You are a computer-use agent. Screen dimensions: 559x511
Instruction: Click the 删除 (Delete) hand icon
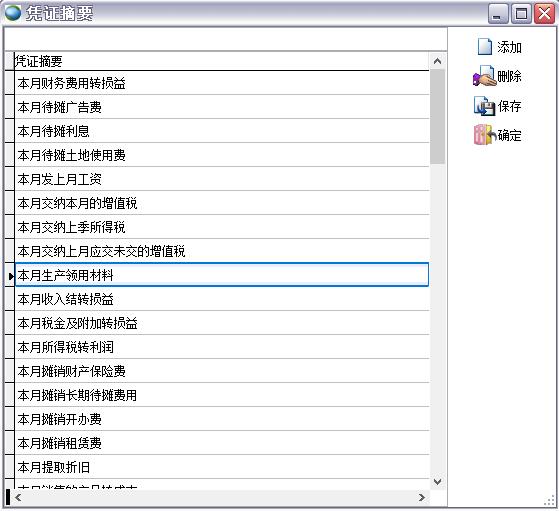pos(484,76)
